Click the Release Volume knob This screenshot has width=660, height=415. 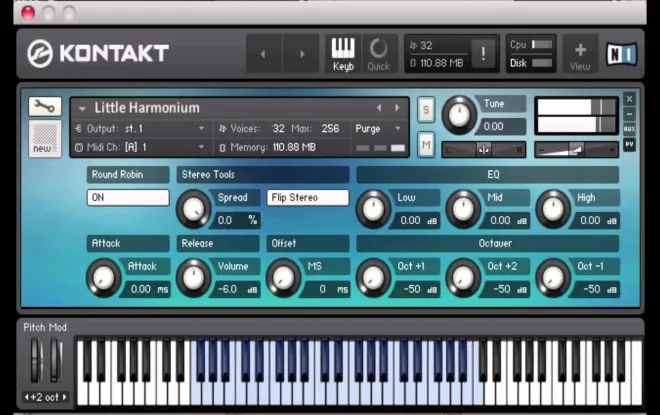click(x=194, y=278)
